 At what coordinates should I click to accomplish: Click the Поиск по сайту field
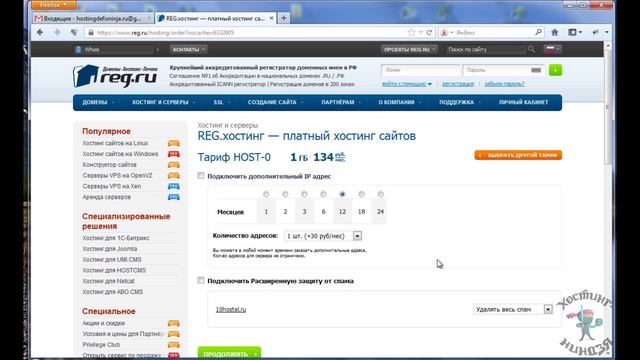point(486,49)
